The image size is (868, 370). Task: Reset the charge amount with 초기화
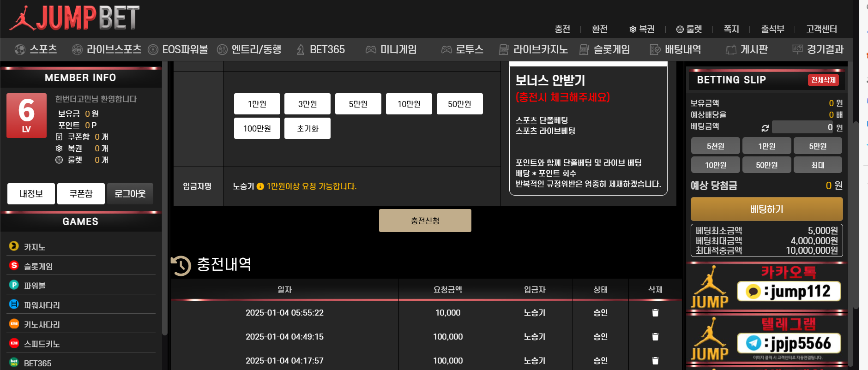tap(307, 128)
